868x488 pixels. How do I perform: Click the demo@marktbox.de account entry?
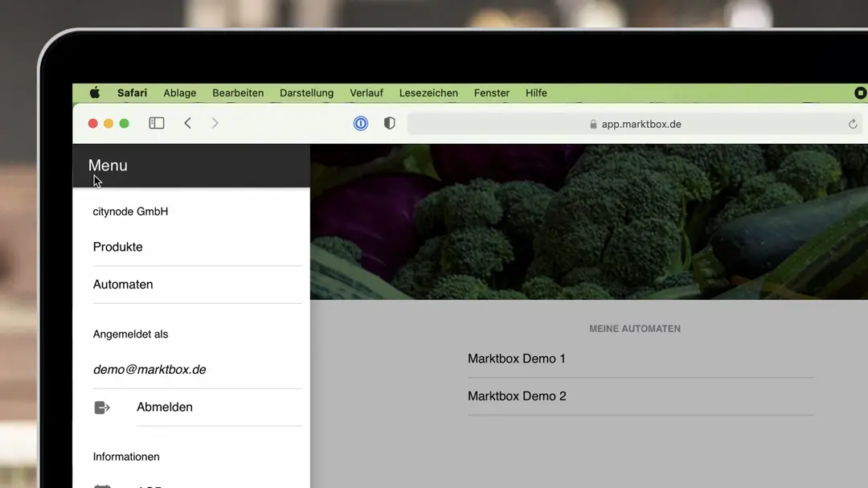point(149,370)
